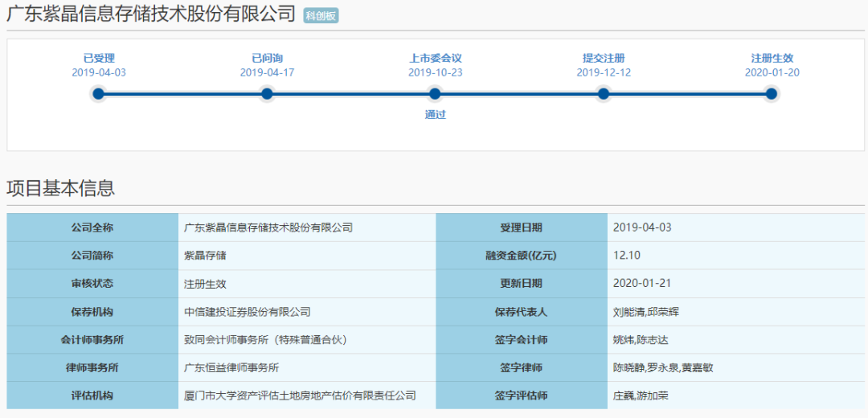This screenshot has width=868, height=418.
Task: Click the 律师事务所 header cell
Action: point(92,367)
